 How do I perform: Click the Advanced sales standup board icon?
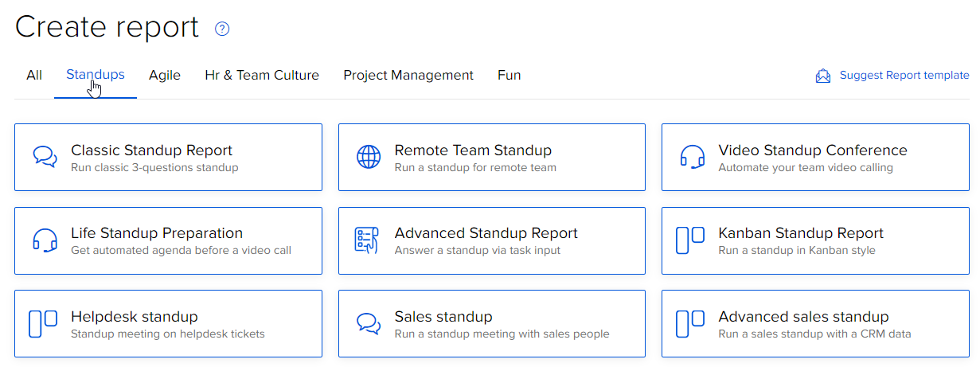[690, 324]
